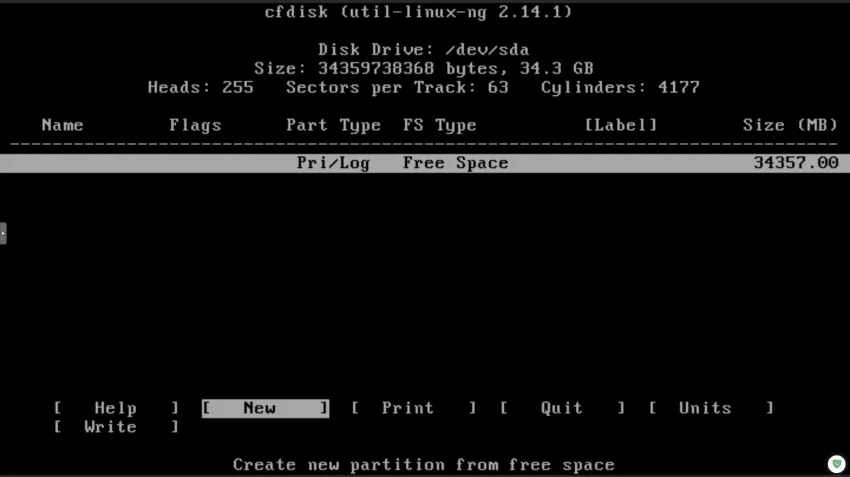Choose the Write menu option
The width and height of the screenshot is (850, 477).
click(116, 427)
